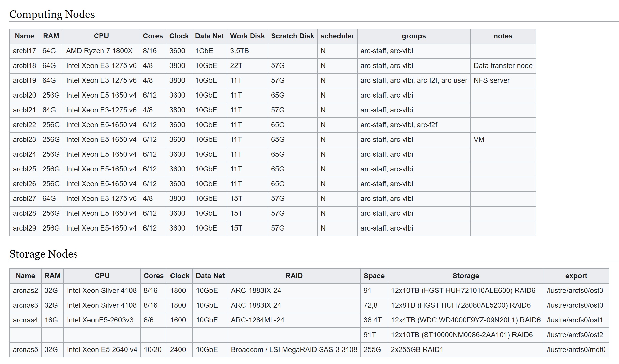Click the groups column header
Image resolution: width=619 pixels, height=364 pixels.
414,36
